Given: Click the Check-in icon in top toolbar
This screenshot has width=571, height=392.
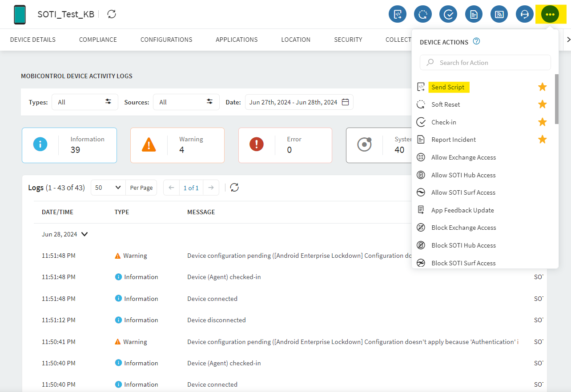Looking at the screenshot, I should pos(448,14).
